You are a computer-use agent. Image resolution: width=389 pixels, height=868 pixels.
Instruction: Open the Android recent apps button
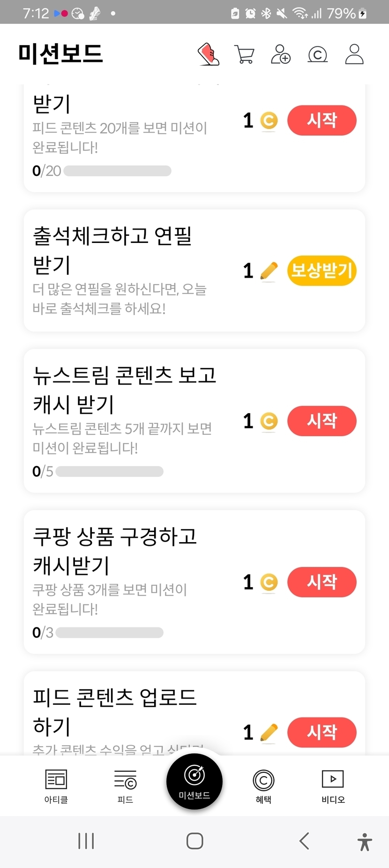tap(86, 841)
